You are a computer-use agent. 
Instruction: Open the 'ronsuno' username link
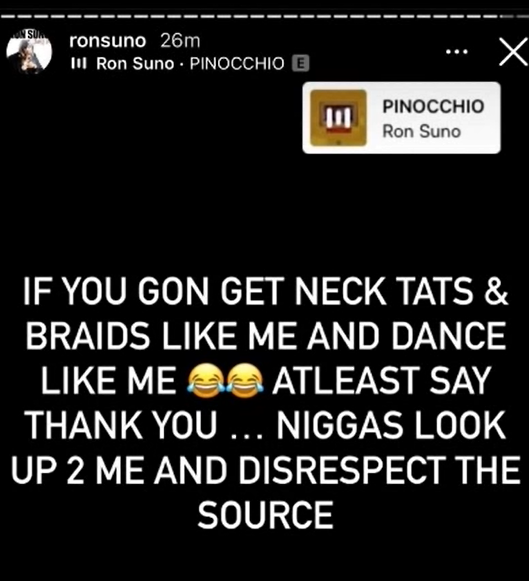108,41
